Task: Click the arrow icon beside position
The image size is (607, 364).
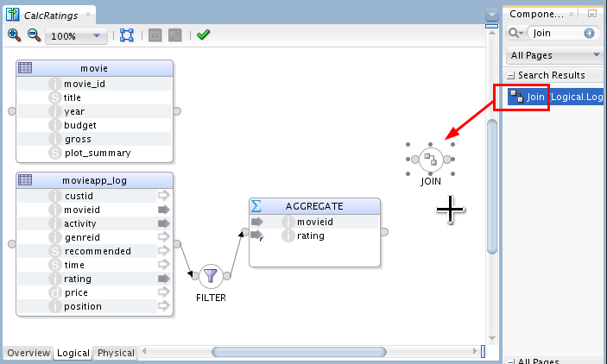Action: 164,306
